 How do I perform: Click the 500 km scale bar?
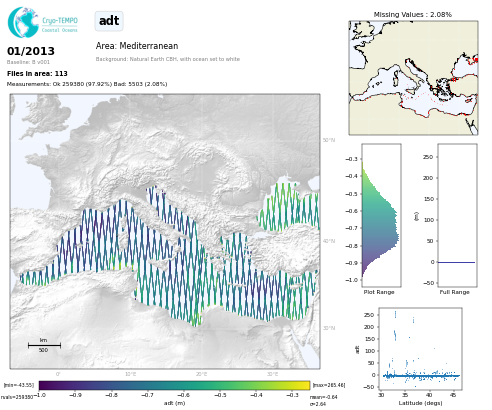click(44, 345)
